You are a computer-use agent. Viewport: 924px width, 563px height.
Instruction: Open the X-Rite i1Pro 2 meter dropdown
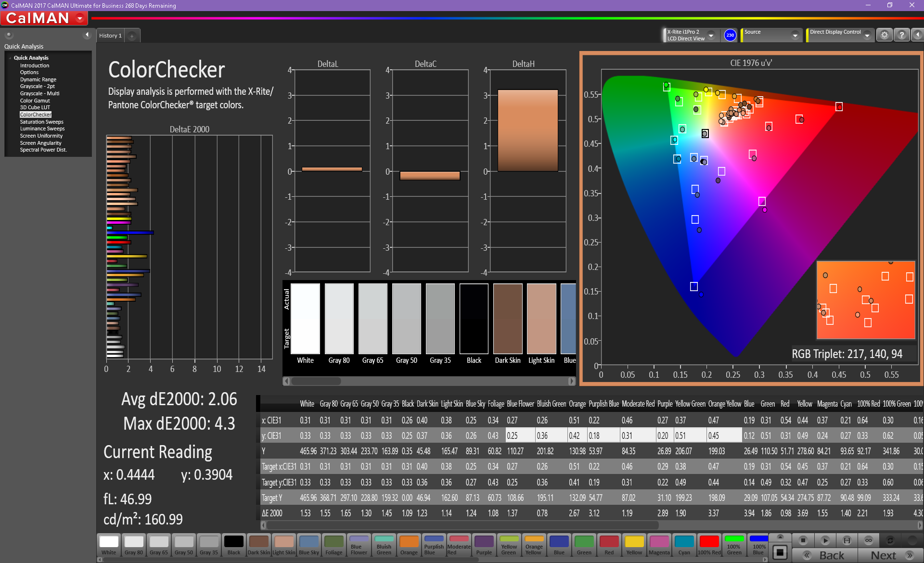point(711,35)
